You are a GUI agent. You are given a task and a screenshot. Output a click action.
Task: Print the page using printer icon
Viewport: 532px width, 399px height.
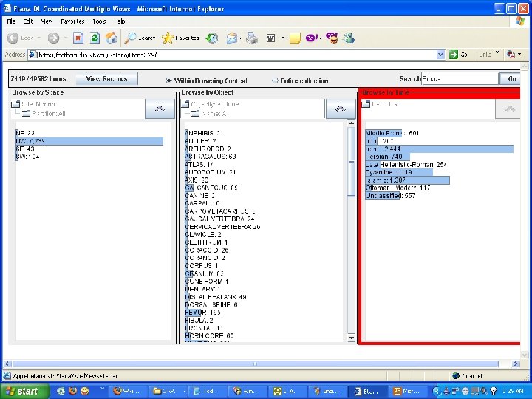pos(252,38)
